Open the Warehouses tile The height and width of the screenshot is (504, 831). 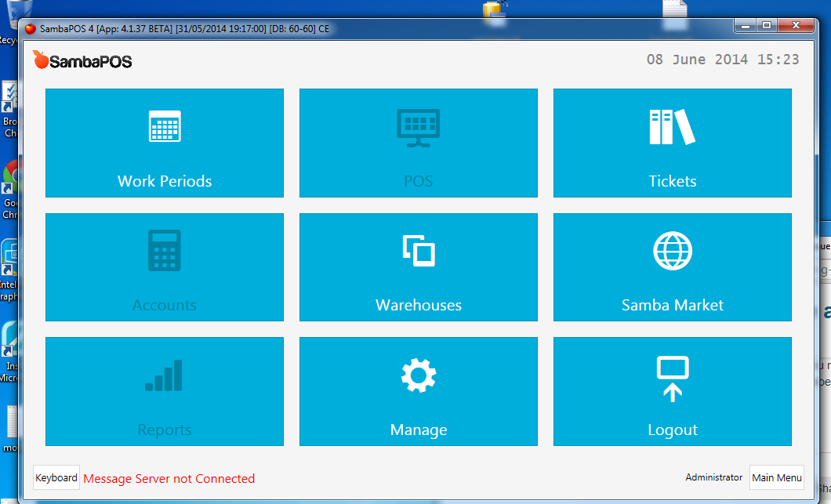(418, 267)
